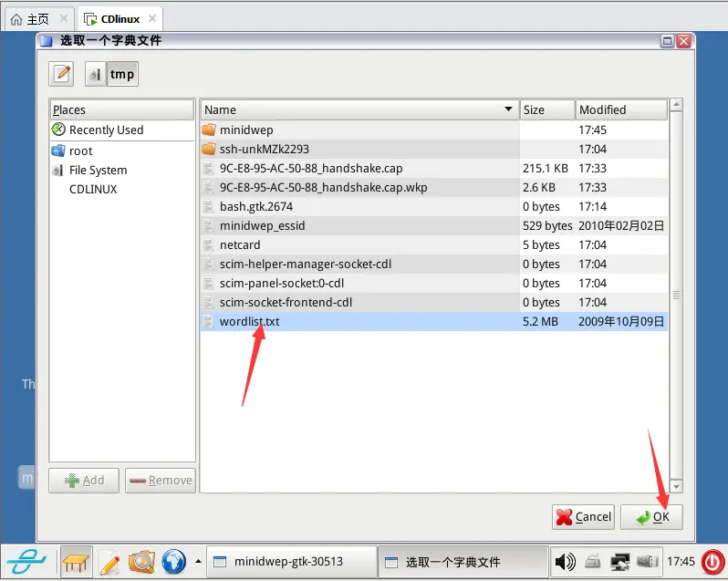Select the minidwep folder
728x581 pixels.
(x=245, y=130)
